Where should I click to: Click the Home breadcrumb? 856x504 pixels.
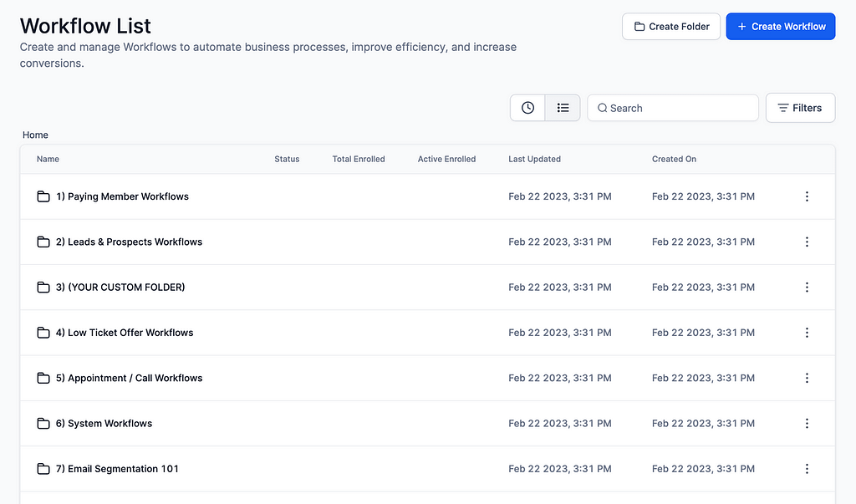click(35, 135)
